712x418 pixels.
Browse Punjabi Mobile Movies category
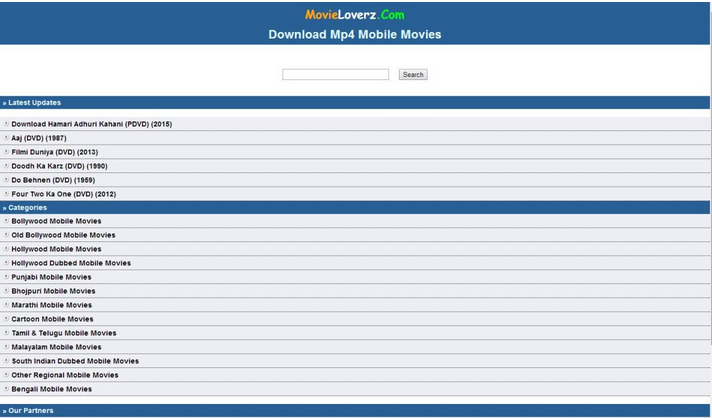point(51,277)
